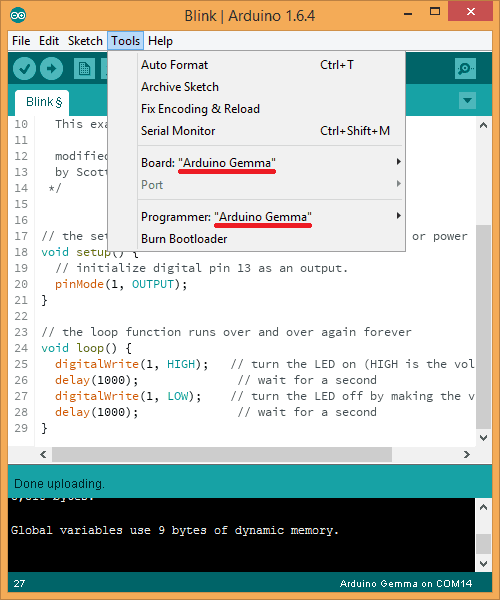Click "initialize digital pin 13" comment
This screenshot has height=600, width=500.
(202, 268)
